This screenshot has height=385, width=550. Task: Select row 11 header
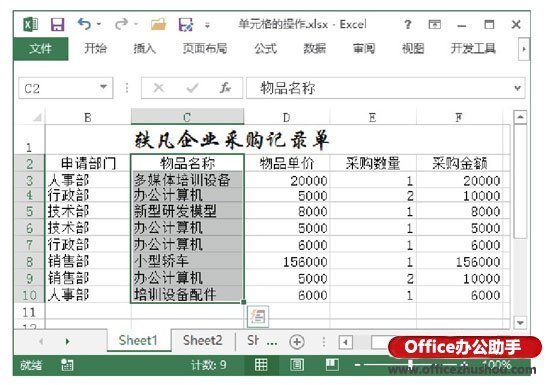(x=29, y=311)
